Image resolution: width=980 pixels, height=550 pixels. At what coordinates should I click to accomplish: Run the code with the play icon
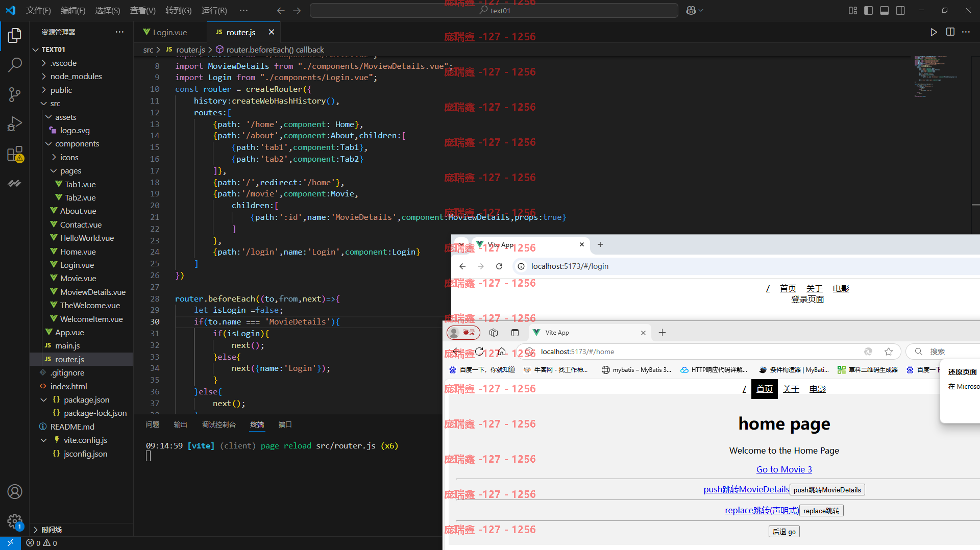pos(934,32)
